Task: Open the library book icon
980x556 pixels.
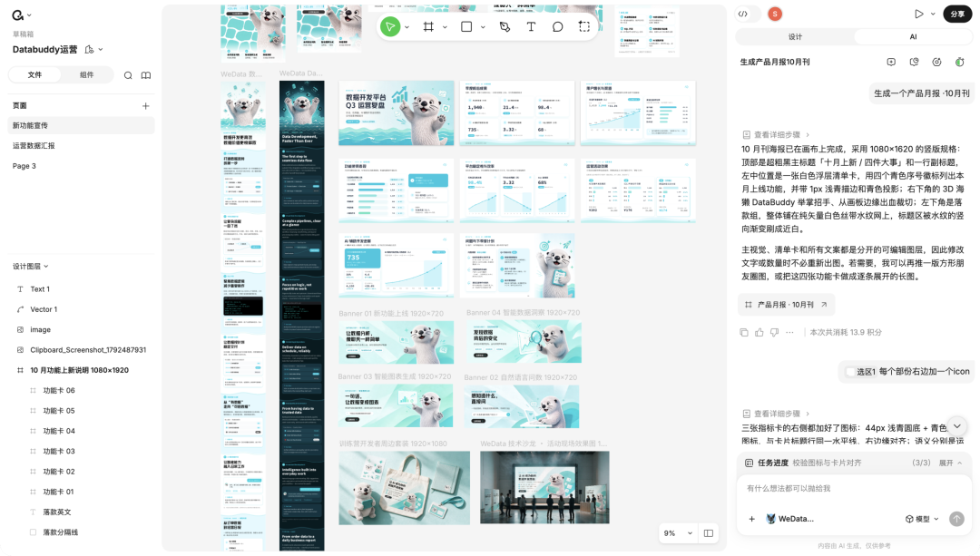Action: click(146, 75)
